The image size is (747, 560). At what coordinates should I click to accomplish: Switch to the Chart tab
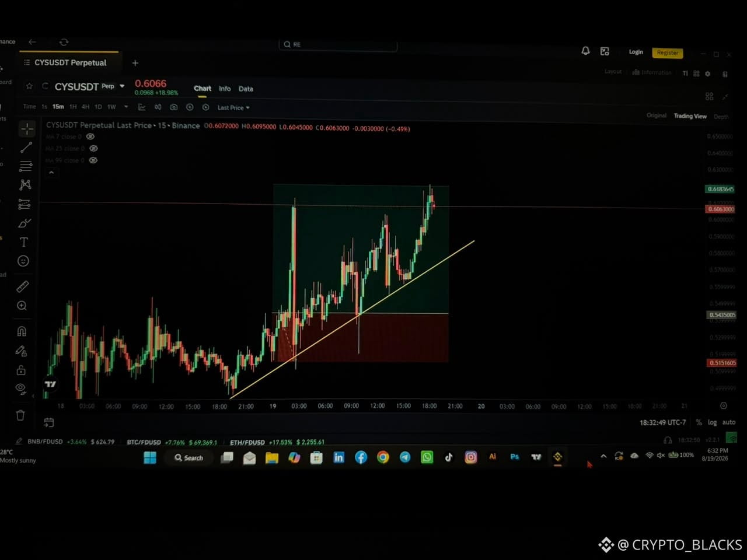203,89
